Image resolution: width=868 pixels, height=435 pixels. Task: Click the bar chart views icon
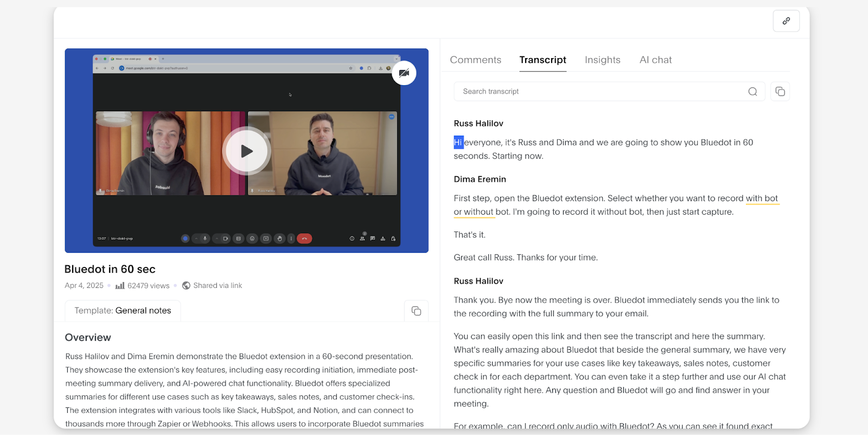(120, 286)
